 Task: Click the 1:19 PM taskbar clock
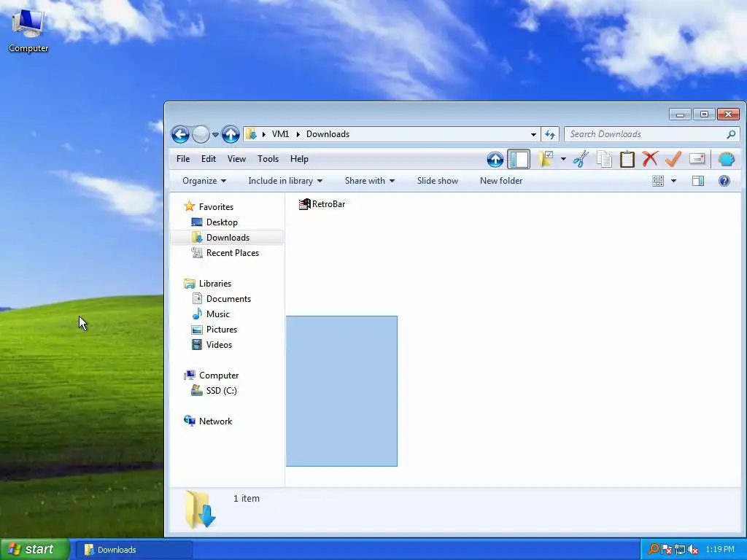click(720, 550)
